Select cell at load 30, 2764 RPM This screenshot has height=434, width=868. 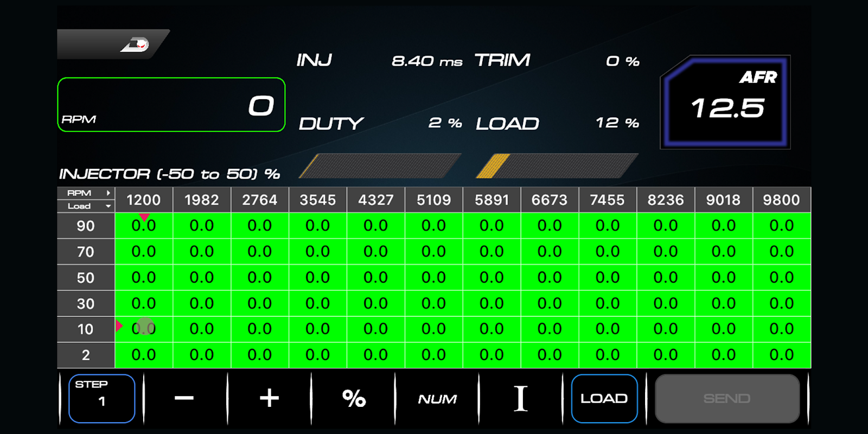(260, 303)
